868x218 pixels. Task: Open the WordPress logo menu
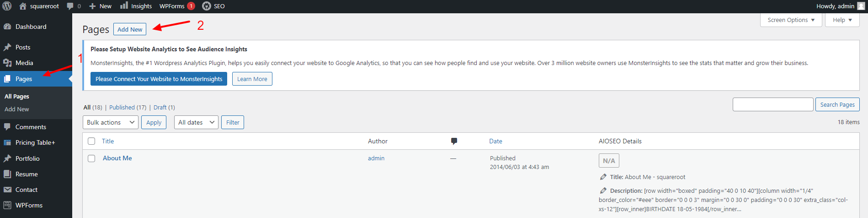pyautogui.click(x=7, y=6)
